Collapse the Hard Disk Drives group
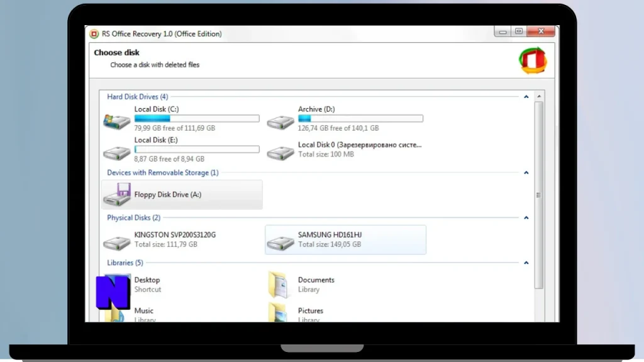 coord(526,97)
